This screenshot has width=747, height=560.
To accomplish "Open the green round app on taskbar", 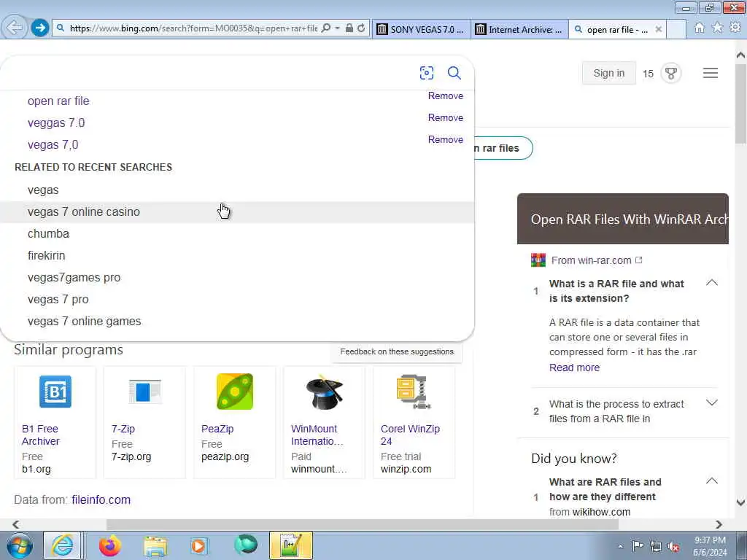I will (x=245, y=545).
